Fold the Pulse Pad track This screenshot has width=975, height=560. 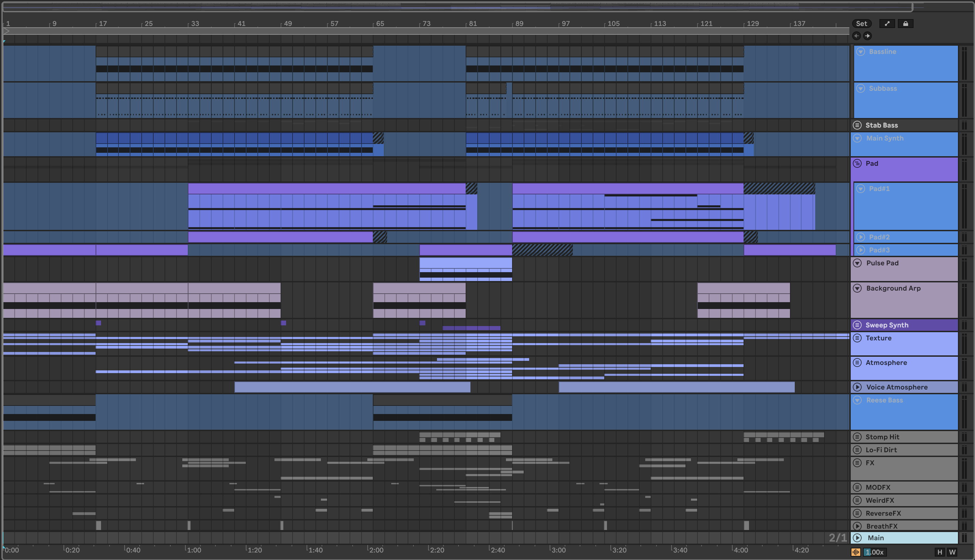coord(857,263)
